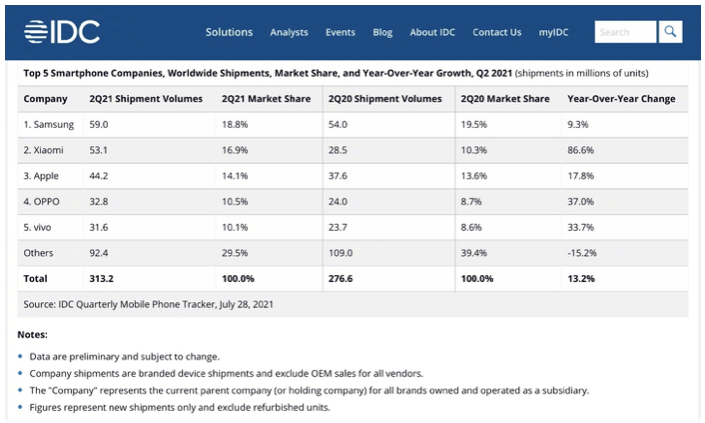The image size is (705, 423).
Task: Click the magnifier search button
Action: click(670, 31)
